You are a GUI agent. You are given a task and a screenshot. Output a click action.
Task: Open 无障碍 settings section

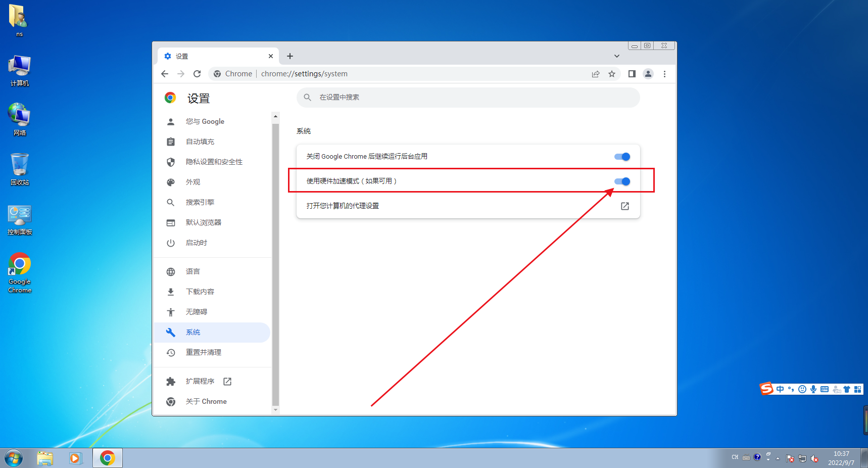213,312
